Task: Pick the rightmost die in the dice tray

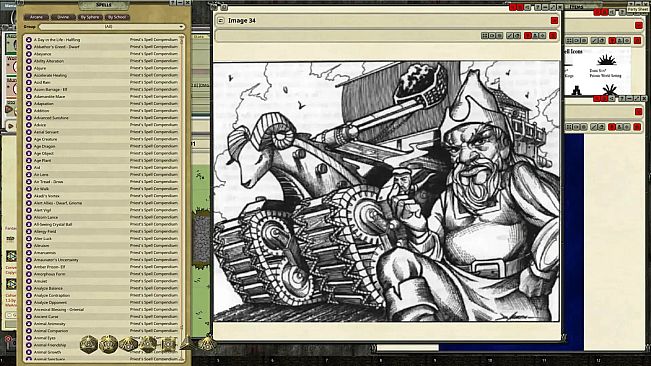Action: click(206, 344)
